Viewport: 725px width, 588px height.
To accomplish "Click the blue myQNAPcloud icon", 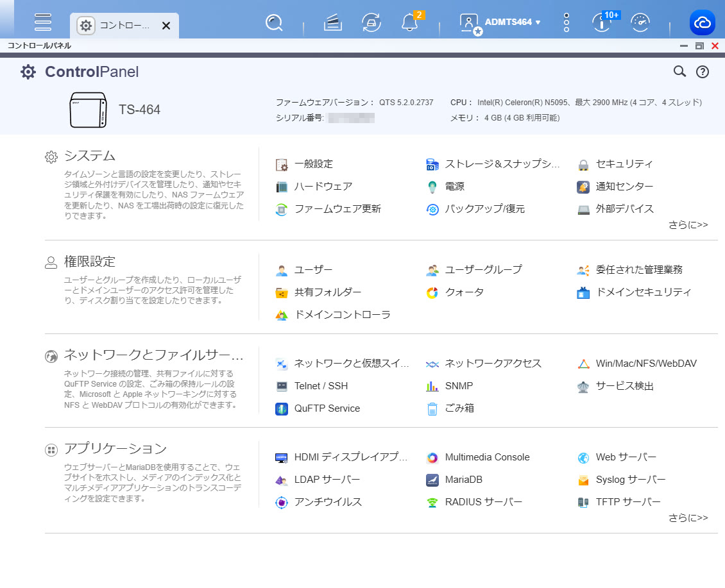I will tap(703, 22).
